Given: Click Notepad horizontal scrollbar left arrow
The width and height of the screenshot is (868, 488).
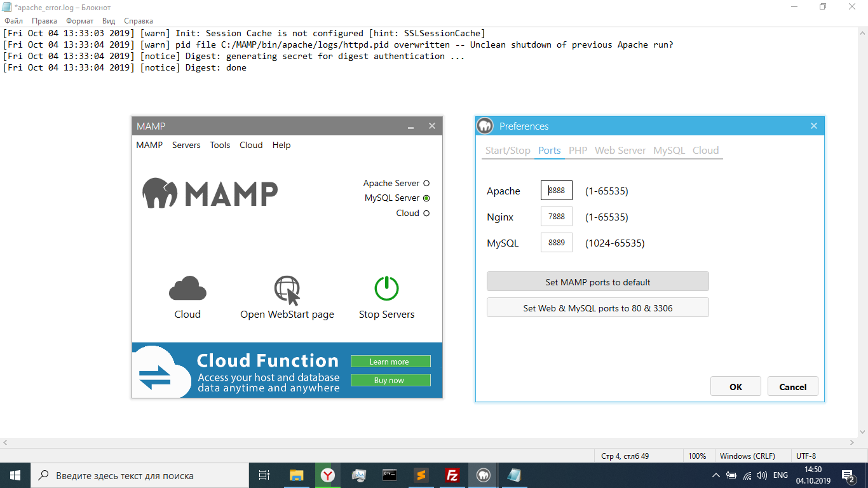Looking at the screenshot, I should pos(5,443).
